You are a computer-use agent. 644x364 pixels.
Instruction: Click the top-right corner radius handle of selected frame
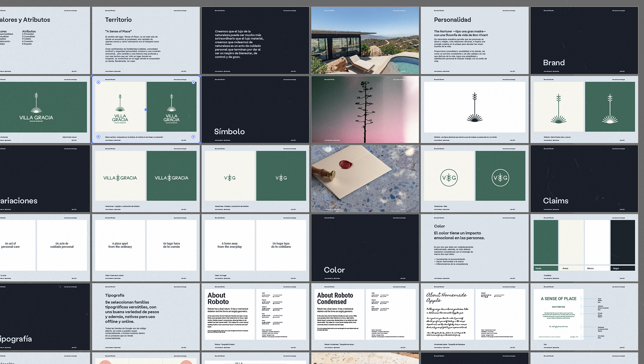click(193, 82)
